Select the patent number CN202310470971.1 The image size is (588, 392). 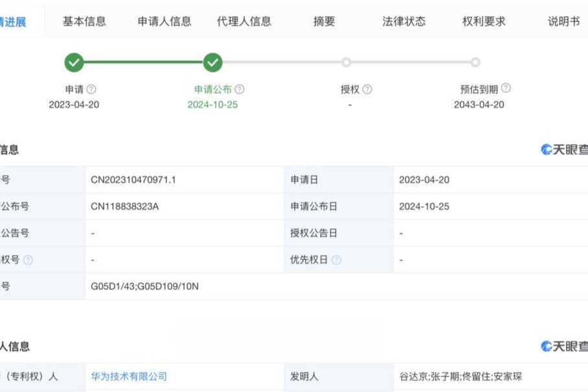click(x=133, y=178)
